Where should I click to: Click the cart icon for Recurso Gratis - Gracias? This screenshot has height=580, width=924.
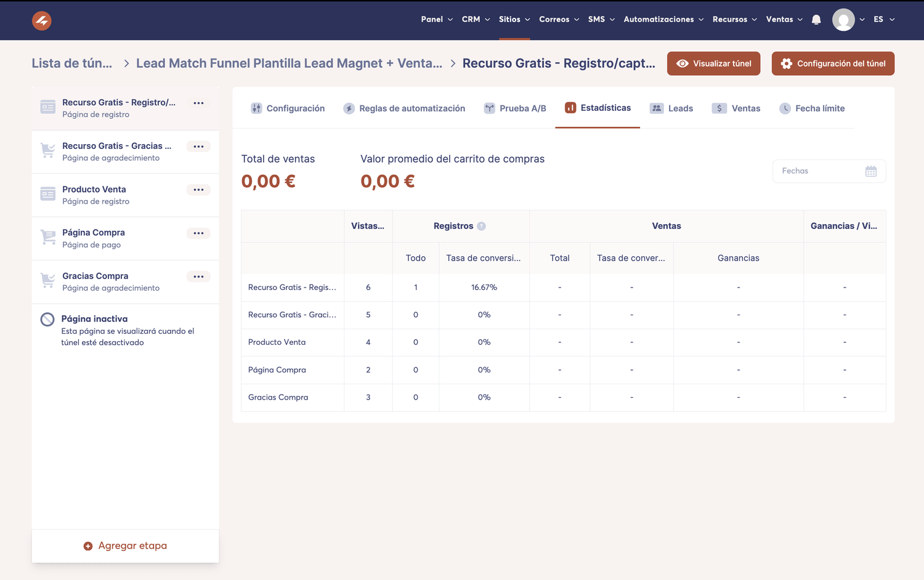point(48,151)
